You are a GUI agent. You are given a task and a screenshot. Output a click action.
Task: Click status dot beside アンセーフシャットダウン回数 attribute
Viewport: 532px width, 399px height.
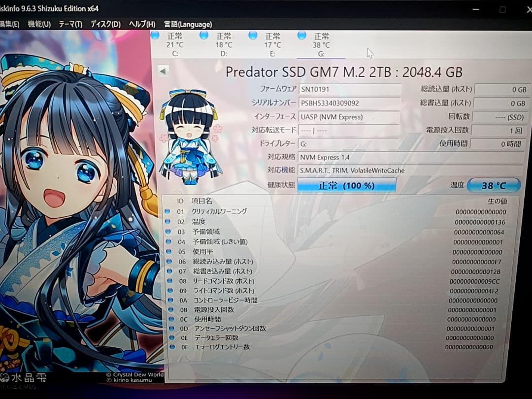pos(171,328)
